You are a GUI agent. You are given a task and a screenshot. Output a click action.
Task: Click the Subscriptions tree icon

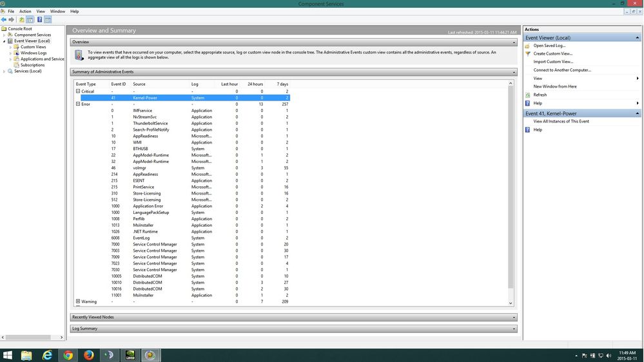tap(16, 65)
